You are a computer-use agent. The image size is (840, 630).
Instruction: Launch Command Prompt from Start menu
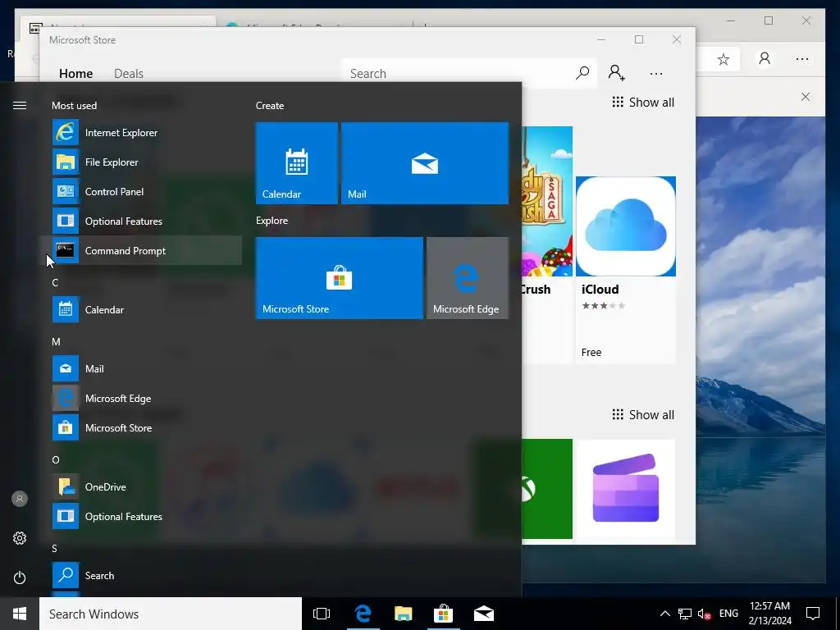click(141, 250)
